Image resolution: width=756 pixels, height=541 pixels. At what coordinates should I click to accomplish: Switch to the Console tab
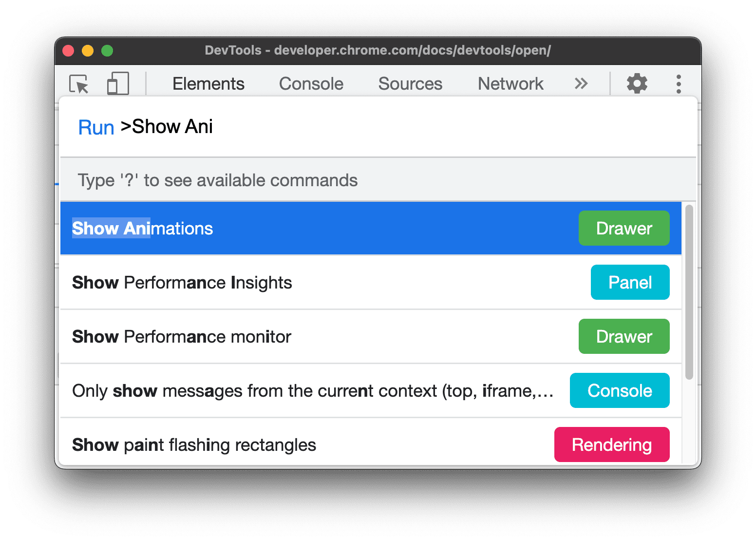pos(311,83)
